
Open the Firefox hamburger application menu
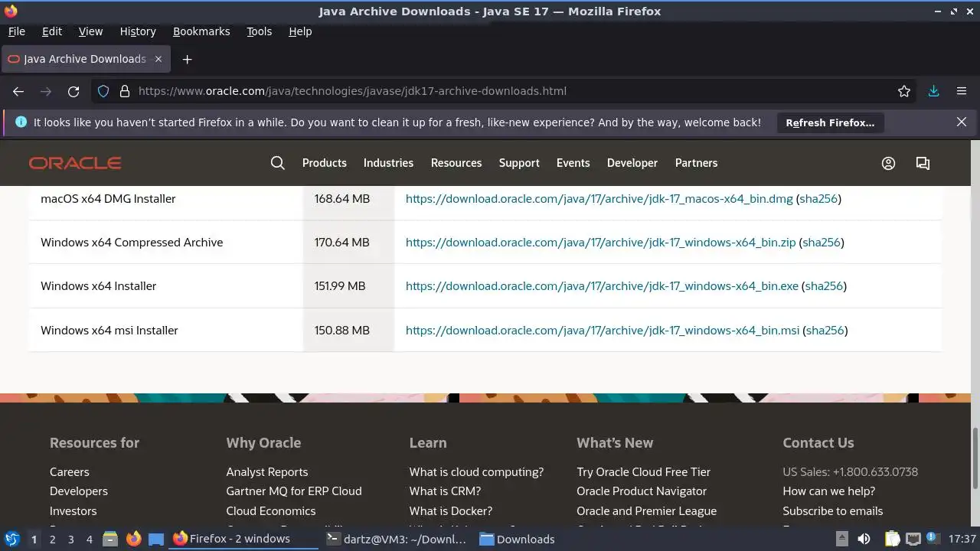tap(962, 91)
